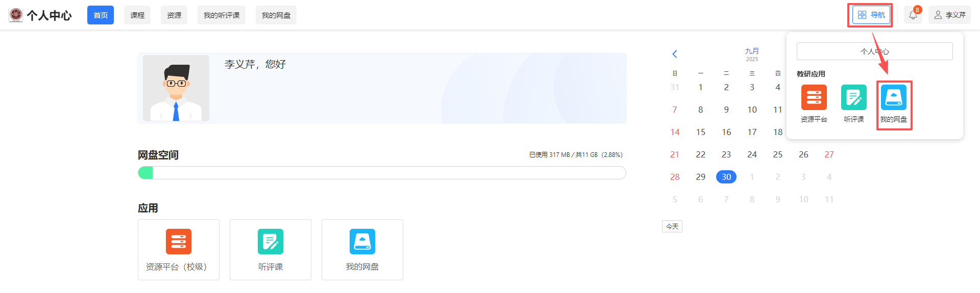The height and width of the screenshot is (293, 980).
Task: Click the 今天 button below calendar
Action: [x=672, y=226]
